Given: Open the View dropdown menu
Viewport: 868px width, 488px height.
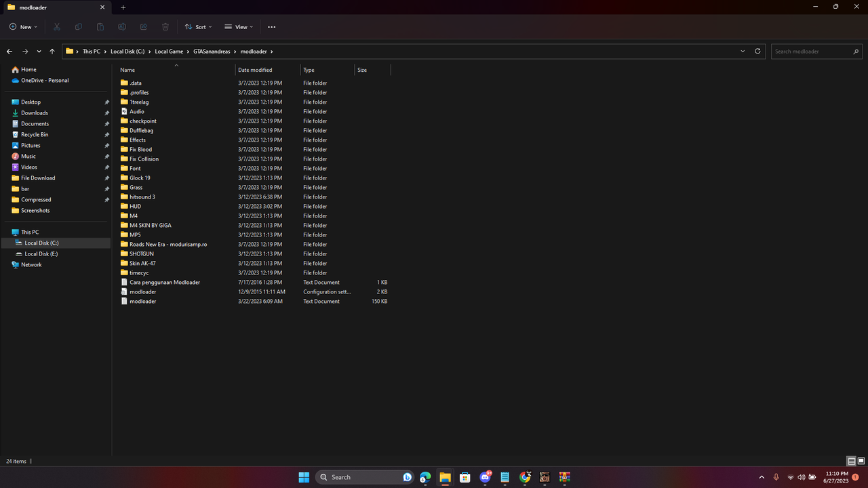Looking at the screenshot, I should pos(239,27).
